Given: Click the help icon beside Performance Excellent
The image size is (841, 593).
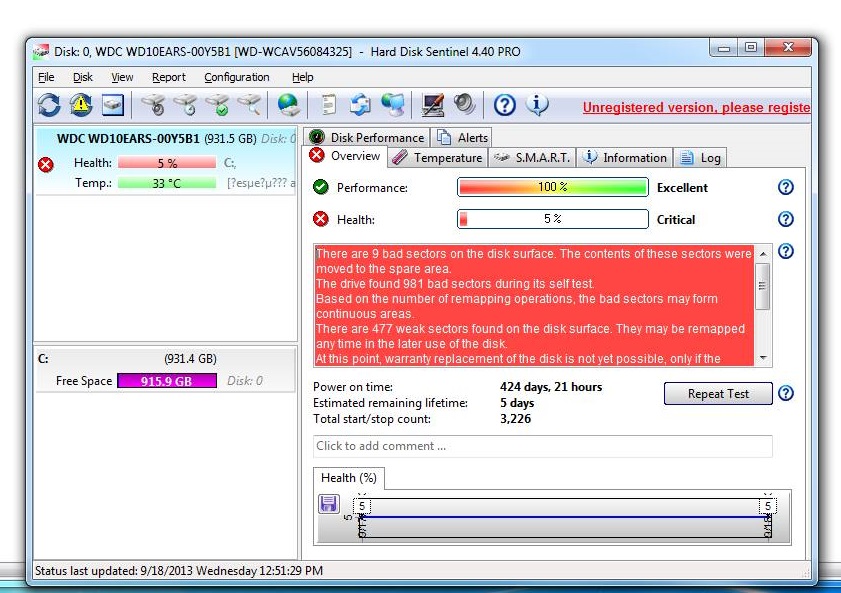Looking at the screenshot, I should [786, 187].
